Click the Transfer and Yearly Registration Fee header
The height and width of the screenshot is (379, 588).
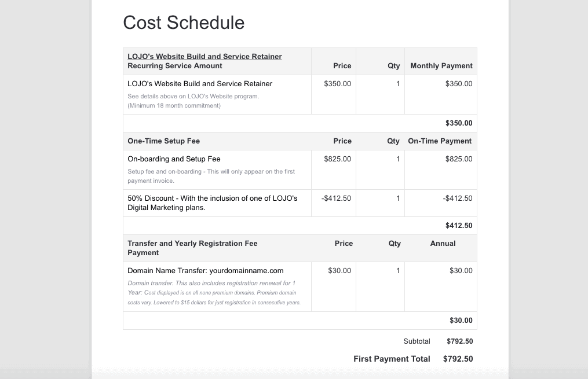point(192,248)
